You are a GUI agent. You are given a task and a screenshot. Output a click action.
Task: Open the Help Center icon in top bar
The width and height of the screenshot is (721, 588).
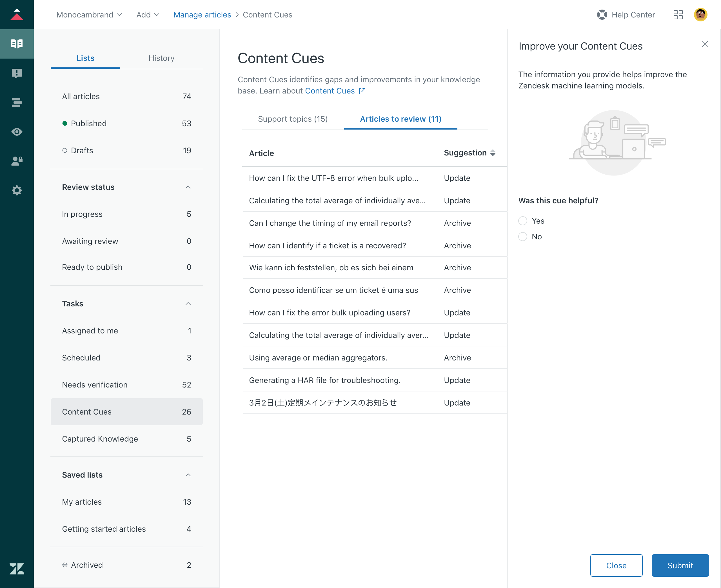[x=602, y=14]
